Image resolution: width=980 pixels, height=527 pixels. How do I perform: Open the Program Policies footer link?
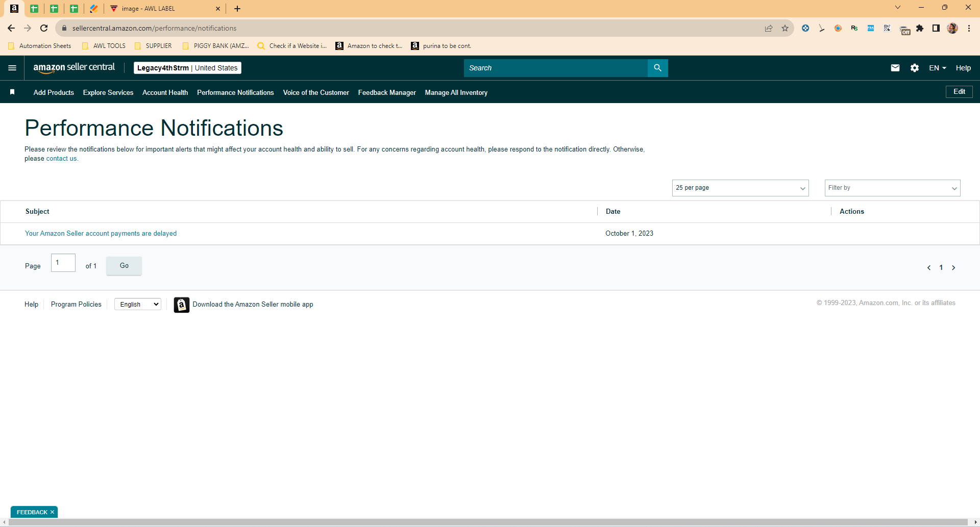point(76,304)
